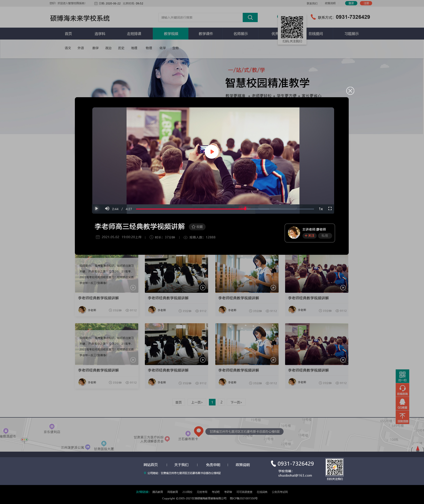The image size is (424, 504).
Task: Close the video popup overlay
Action: [x=350, y=91]
